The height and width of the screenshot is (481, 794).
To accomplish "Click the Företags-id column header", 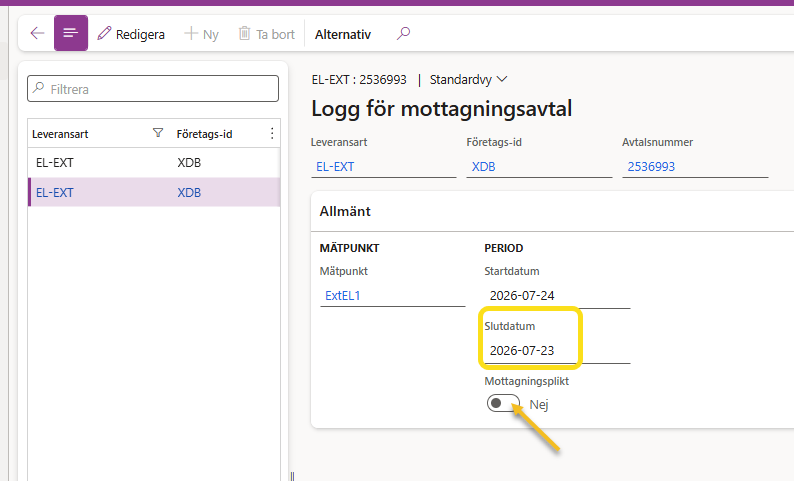I will pyautogui.click(x=204, y=134).
